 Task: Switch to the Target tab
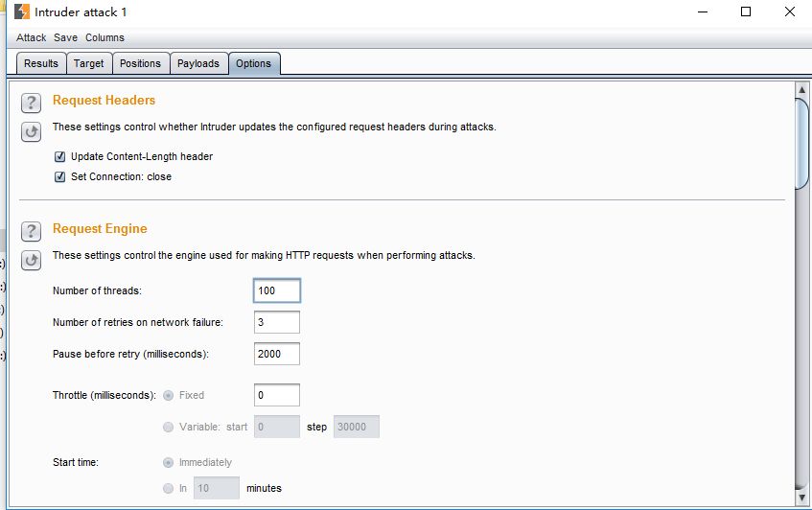[x=89, y=63]
